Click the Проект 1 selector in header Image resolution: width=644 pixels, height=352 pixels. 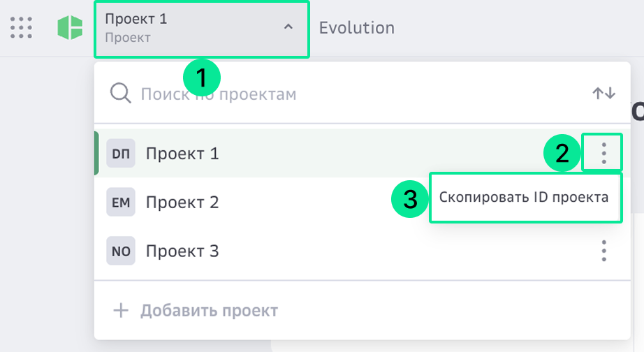(x=202, y=29)
